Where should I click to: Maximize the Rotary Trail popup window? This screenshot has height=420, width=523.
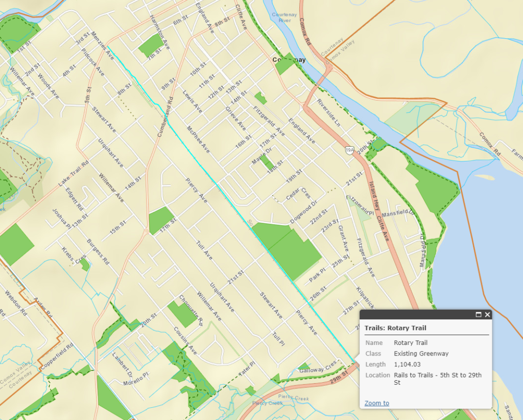point(479,315)
